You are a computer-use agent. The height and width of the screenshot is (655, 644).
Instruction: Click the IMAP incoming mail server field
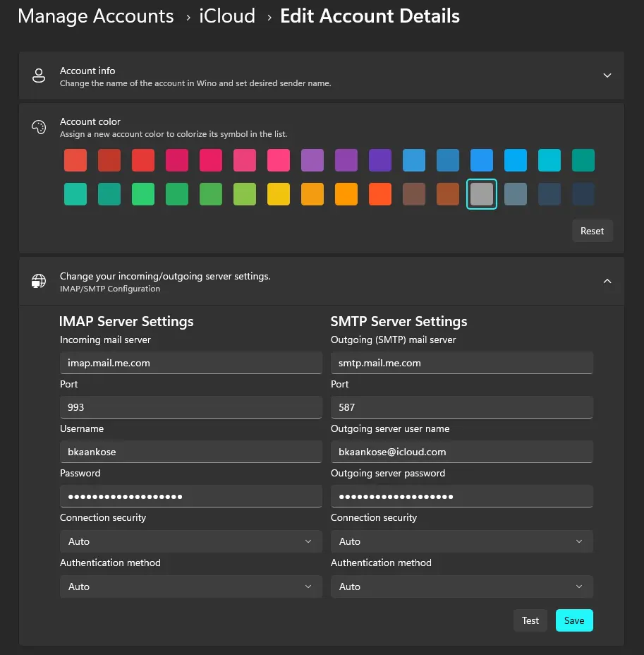(x=190, y=362)
